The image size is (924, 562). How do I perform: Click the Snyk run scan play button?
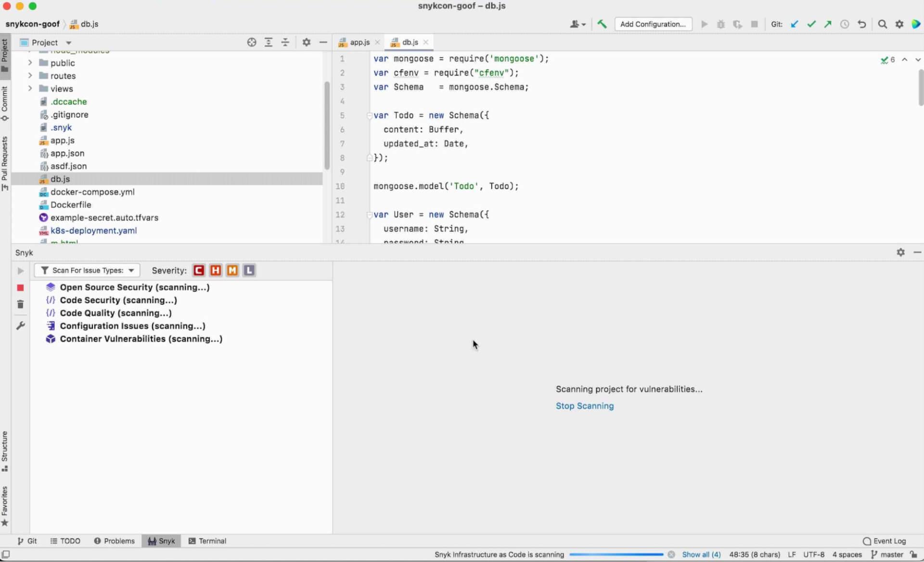point(21,271)
